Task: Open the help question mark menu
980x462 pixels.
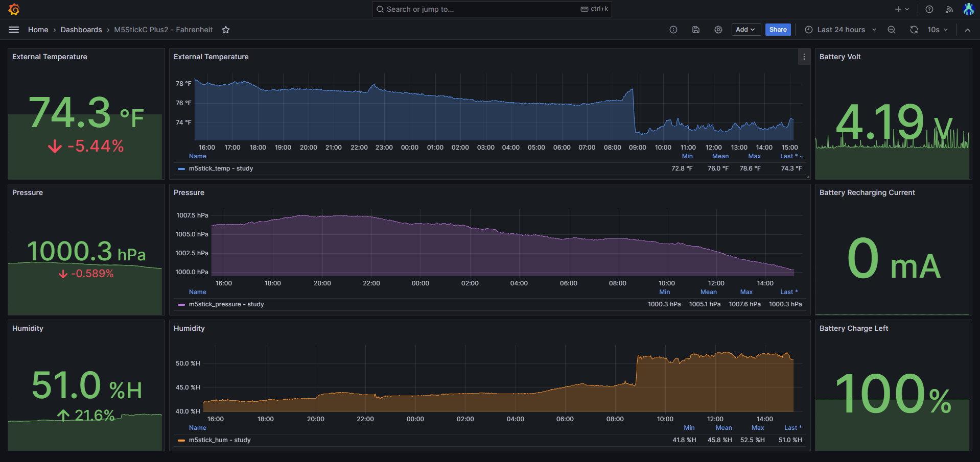Action: [x=929, y=9]
